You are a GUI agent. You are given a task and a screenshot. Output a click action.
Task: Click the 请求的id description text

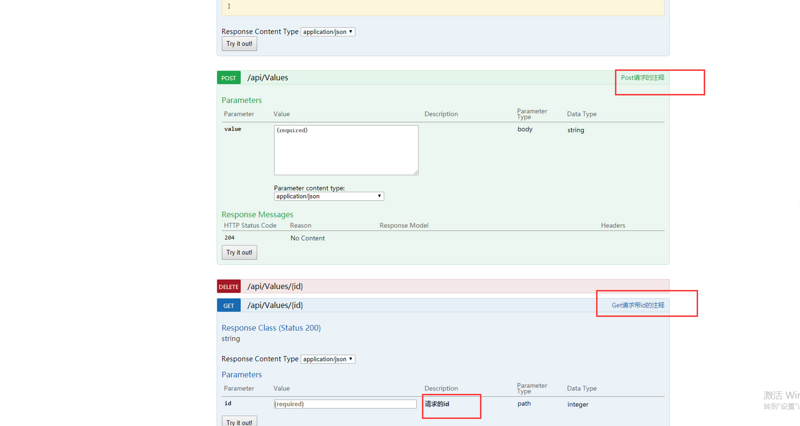tap(437, 404)
